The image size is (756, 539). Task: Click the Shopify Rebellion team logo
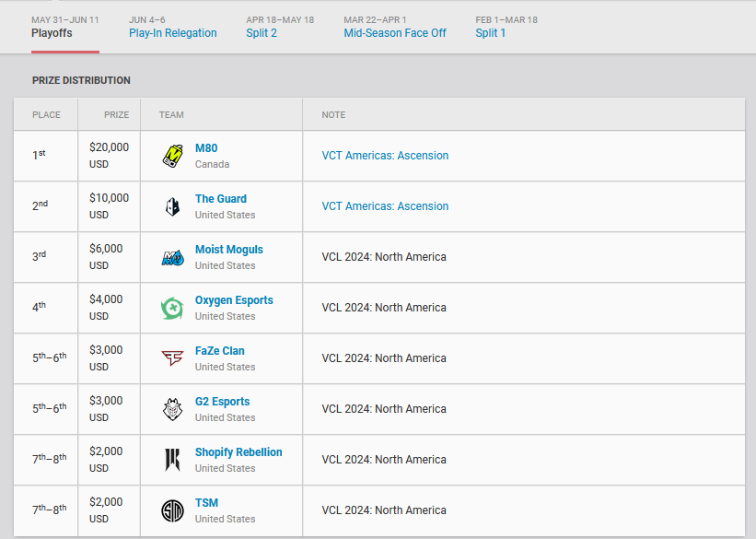tap(172, 460)
